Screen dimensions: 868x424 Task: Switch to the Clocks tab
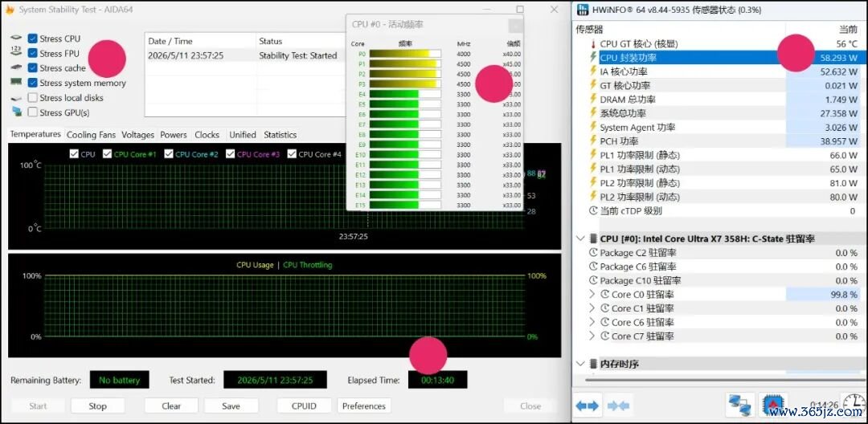pyautogui.click(x=207, y=135)
